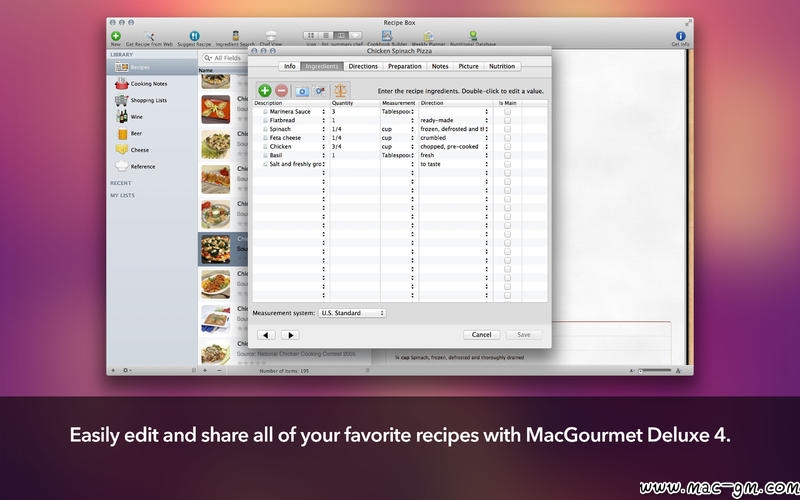Toggle small checkbox before Salt and freshly ground
800x500 pixels.
(265, 164)
